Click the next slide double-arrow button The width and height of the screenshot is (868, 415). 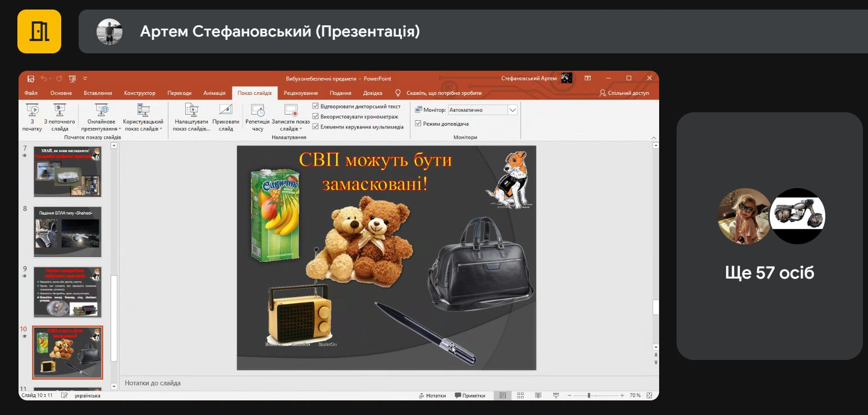pyautogui.click(x=656, y=362)
